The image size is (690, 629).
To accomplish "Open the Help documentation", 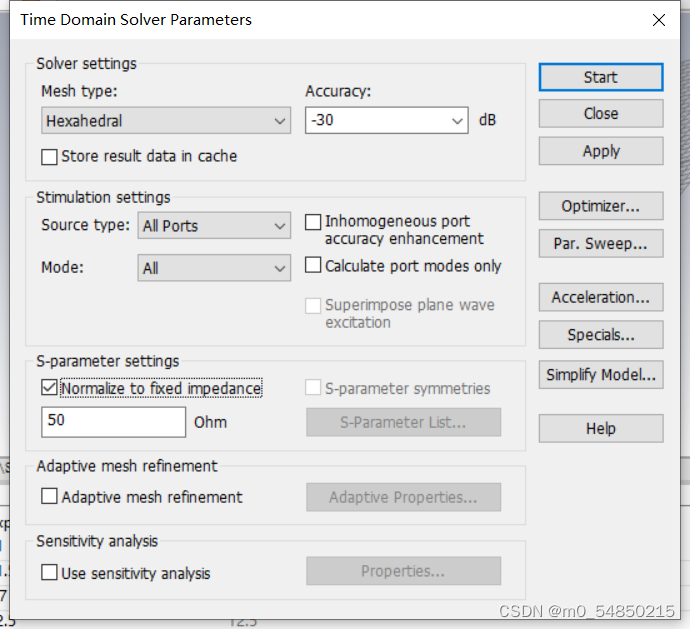I will click(x=600, y=428).
